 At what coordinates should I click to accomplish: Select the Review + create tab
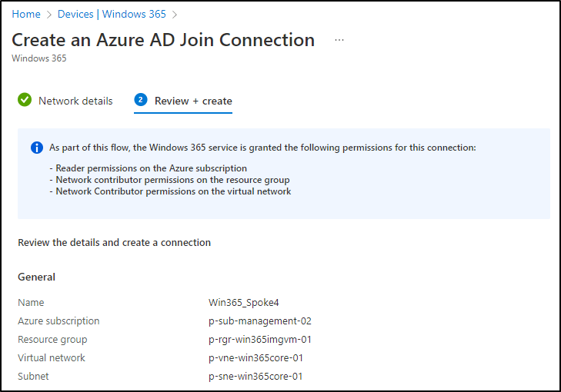coord(193,101)
